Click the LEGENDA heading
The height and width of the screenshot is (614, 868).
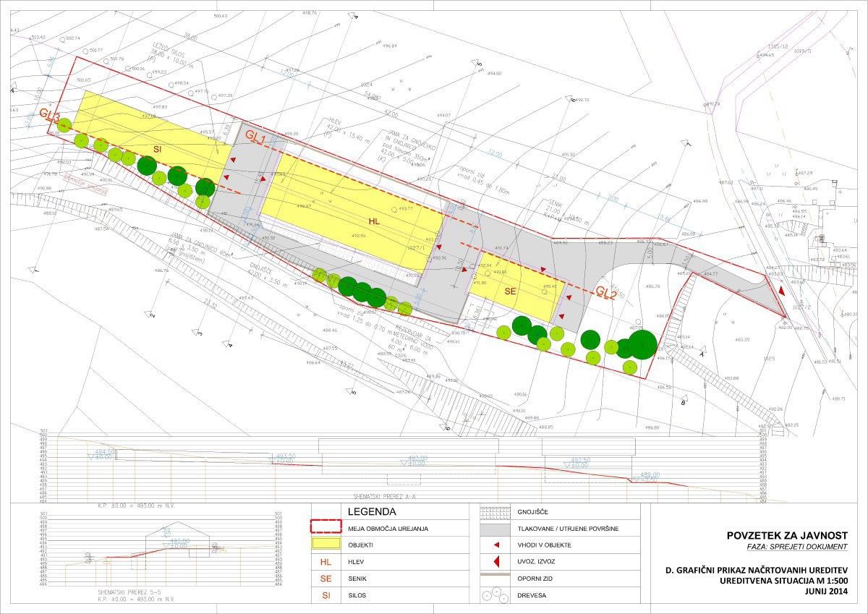(x=371, y=511)
